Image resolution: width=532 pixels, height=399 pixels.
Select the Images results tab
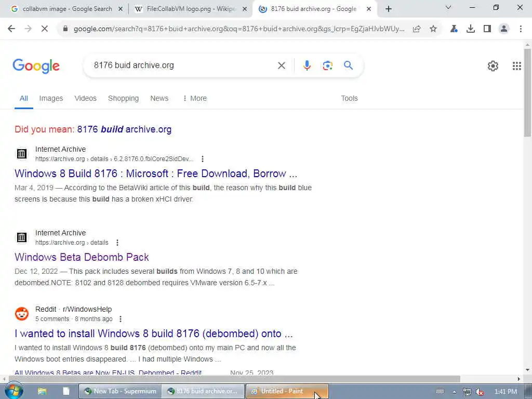[x=51, y=98]
